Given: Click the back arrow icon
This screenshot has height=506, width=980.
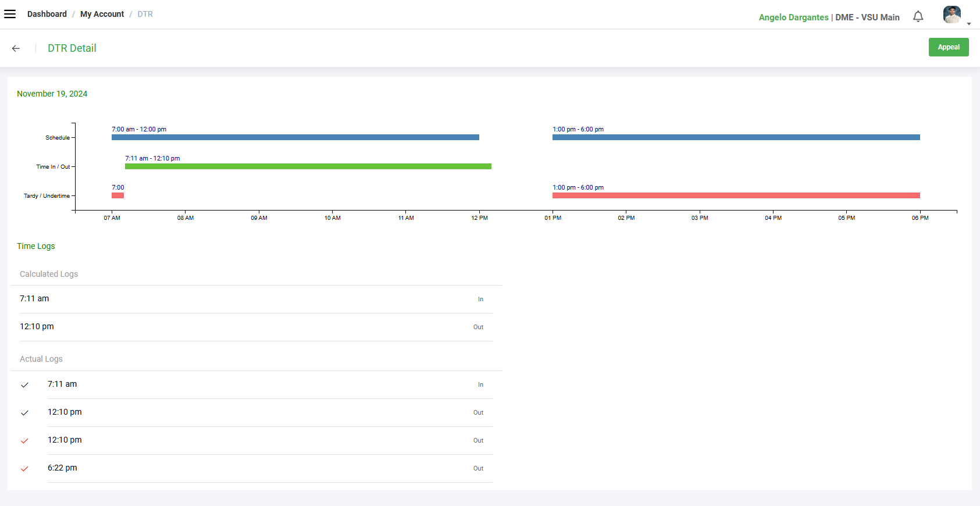Looking at the screenshot, I should click(16, 48).
